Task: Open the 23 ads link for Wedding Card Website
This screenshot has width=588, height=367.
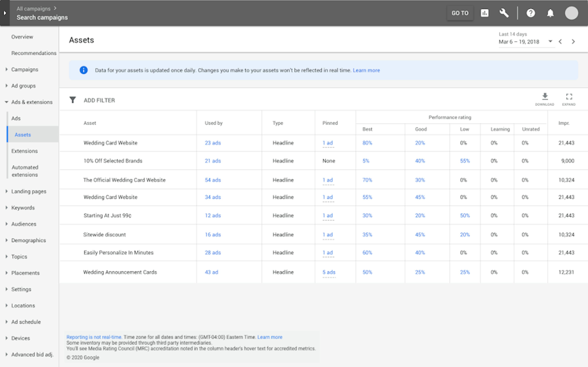Action: [x=213, y=143]
